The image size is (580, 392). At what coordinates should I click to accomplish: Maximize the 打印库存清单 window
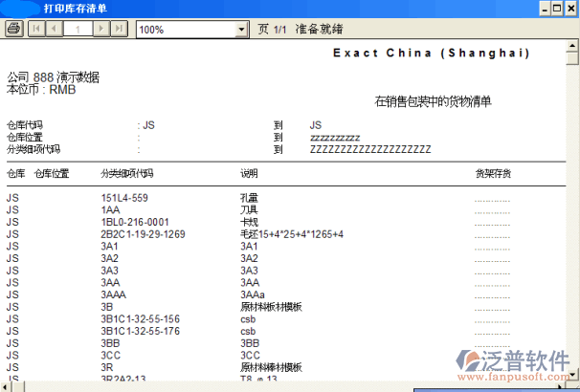coord(557,9)
